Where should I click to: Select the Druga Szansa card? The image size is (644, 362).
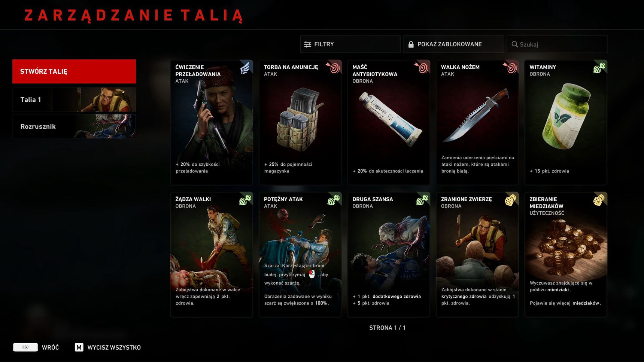(x=389, y=255)
